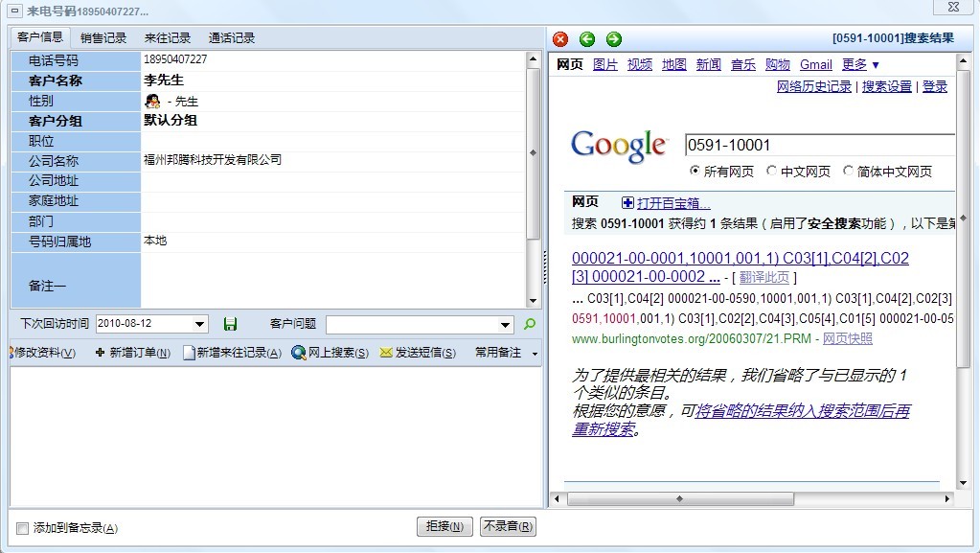Open Google 购物 link
Image resolution: width=980 pixels, height=553 pixels.
click(x=778, y=64)
